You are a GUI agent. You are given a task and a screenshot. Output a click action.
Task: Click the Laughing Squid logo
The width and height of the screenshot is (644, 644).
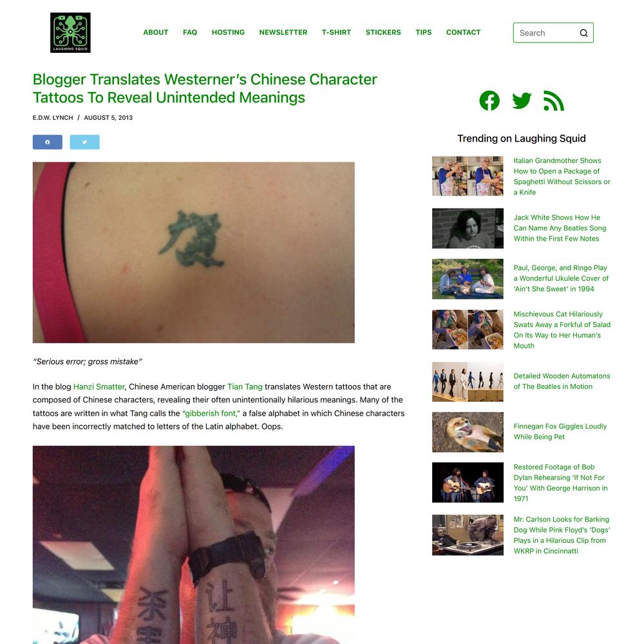70,32
